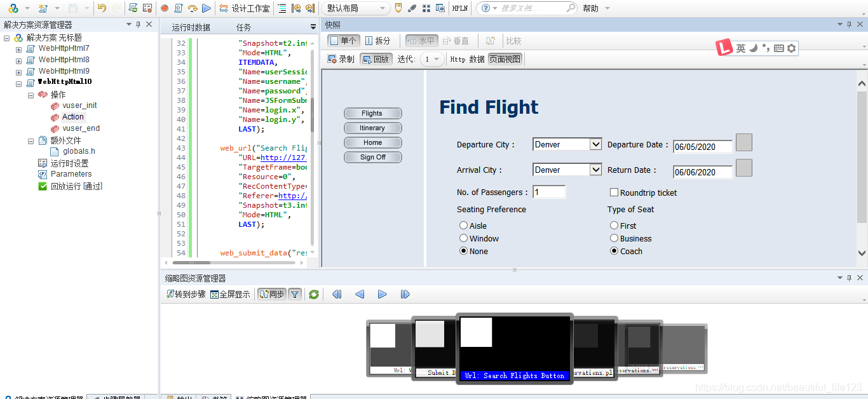
Task: Collapse the 操作 actions node
Action: click(x=31, y=95)
